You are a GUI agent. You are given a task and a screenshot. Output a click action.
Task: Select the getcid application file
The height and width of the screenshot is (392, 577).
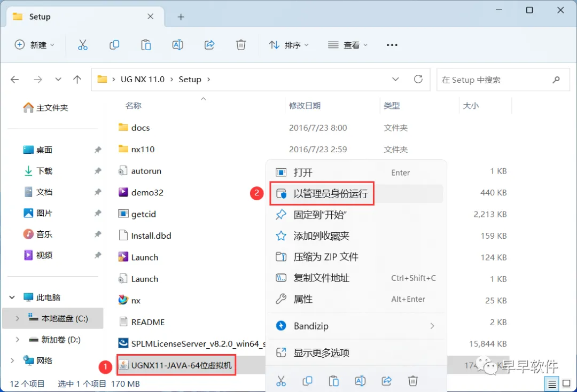point(137,214)
